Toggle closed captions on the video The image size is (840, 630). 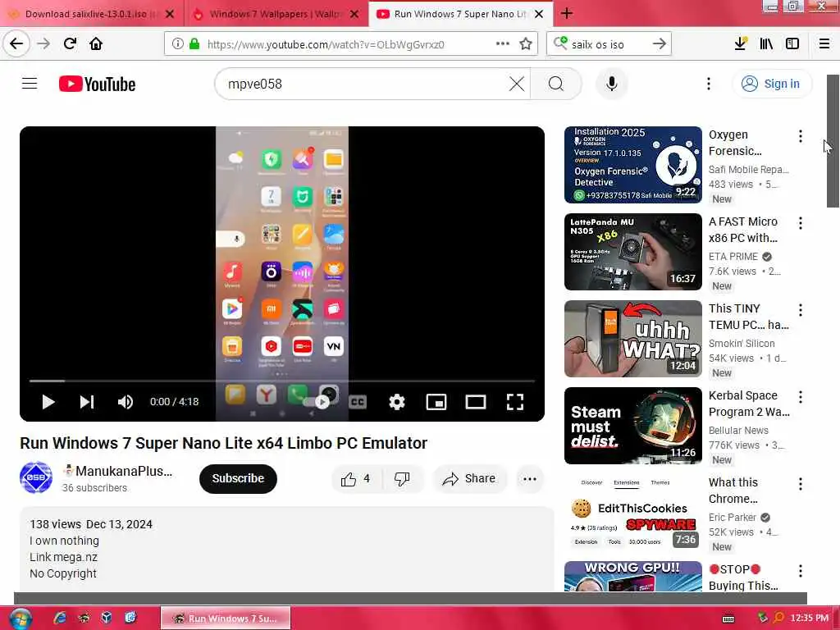[x=358, y=402]
